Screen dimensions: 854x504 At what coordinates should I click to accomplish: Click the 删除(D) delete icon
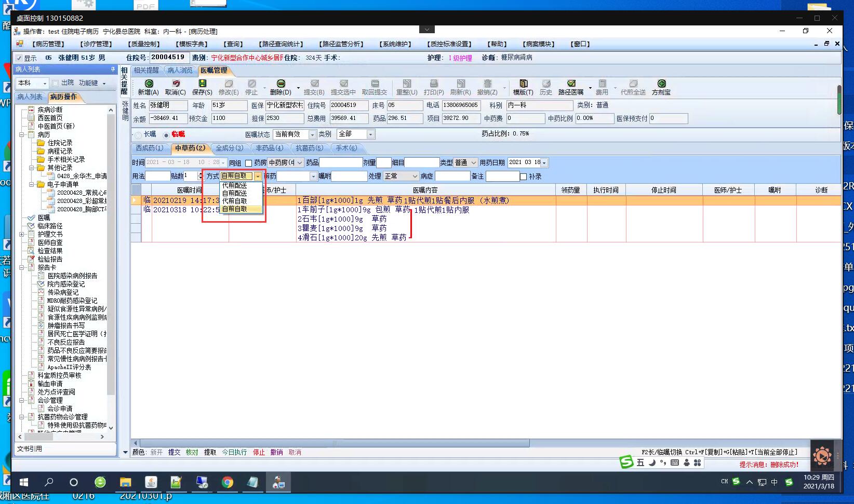(x=281, y=84)
